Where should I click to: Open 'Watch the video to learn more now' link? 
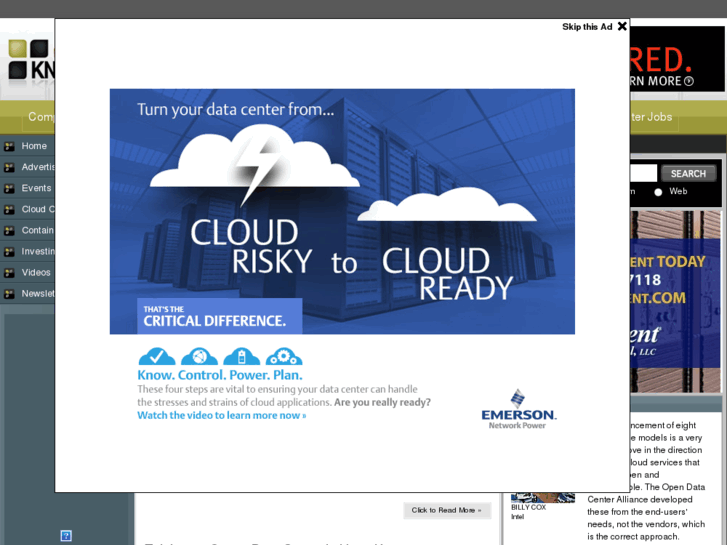[x=222, y=415]
